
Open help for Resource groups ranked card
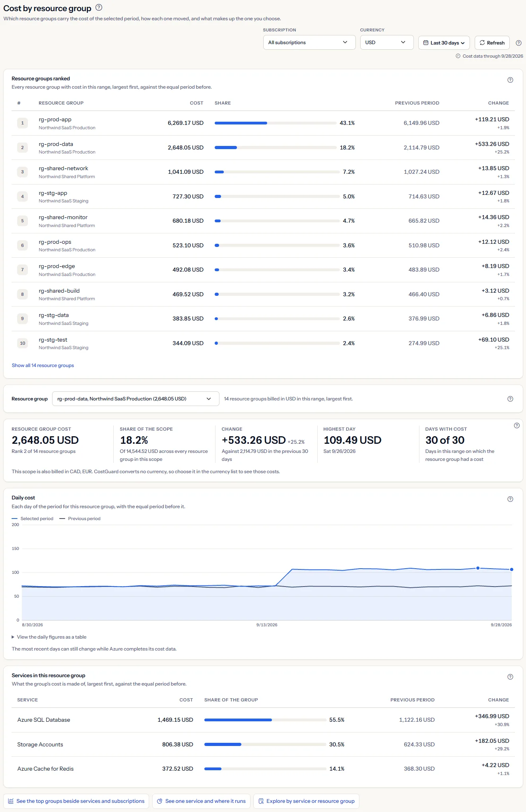point(510,80)
